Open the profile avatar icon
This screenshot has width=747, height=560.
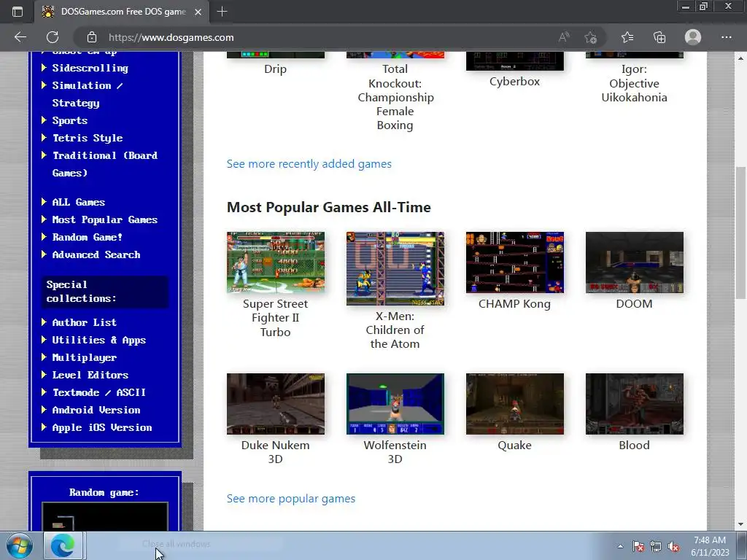click(x=693, y=37)
